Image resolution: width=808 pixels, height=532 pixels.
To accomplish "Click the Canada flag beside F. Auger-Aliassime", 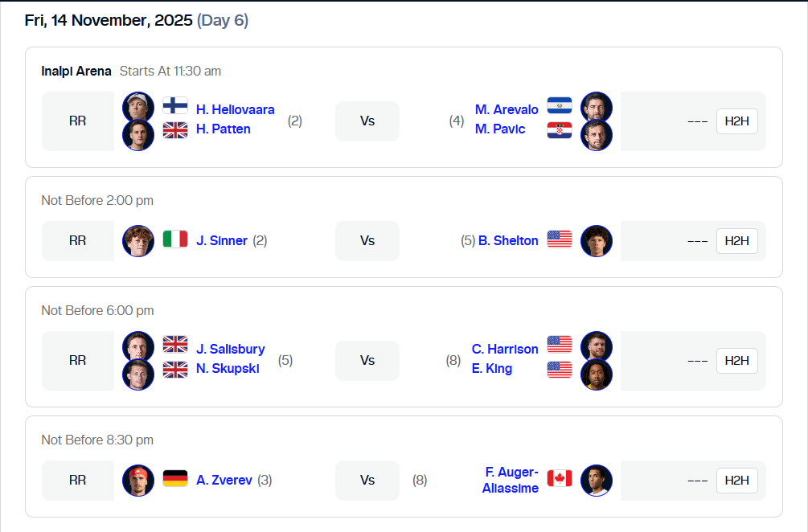I will pyautogui.click(x=560, y=477).
